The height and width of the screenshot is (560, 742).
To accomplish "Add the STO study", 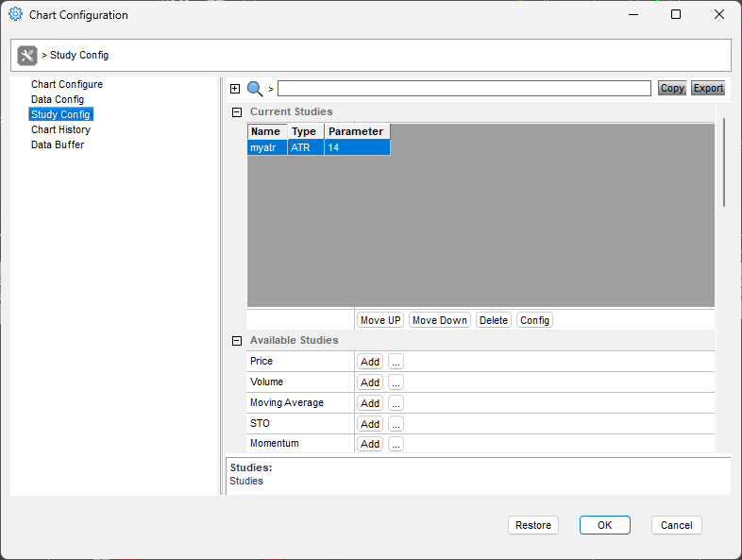I will 370,424.
